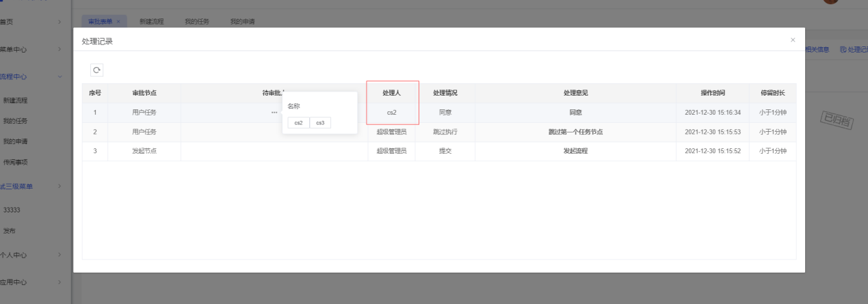Viewport: 868px width, 304px height.
Task: Click the 已归档 stamp on the form
Action: [837, 120]
